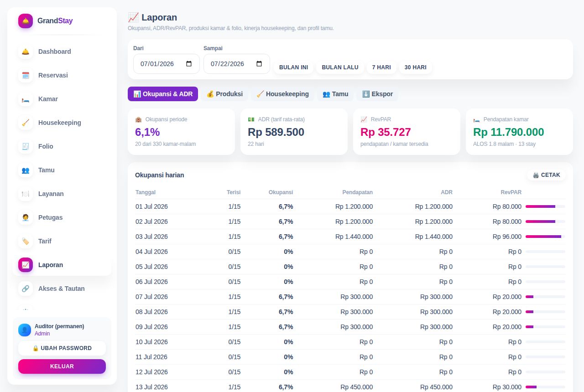Open Folio via its receipt icon
This screenshot has width=584, height=392.
coord(26,146)
